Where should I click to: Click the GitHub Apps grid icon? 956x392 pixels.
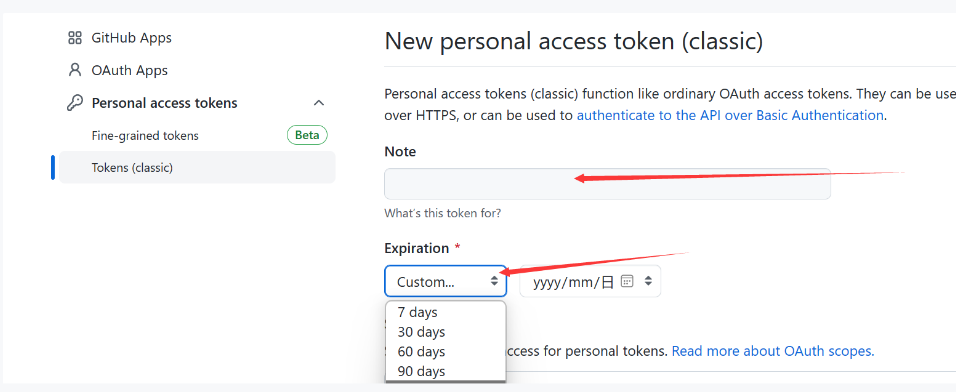tap(74, 38)
